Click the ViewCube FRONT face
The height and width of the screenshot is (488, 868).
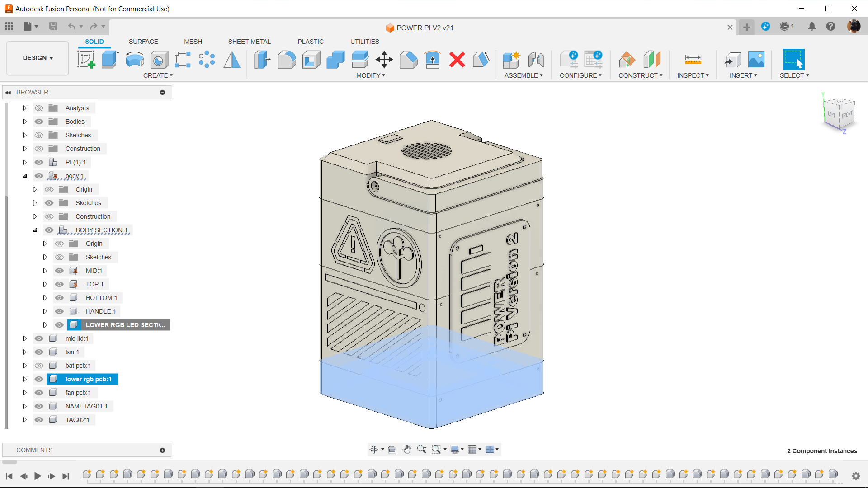pos(847,115)
